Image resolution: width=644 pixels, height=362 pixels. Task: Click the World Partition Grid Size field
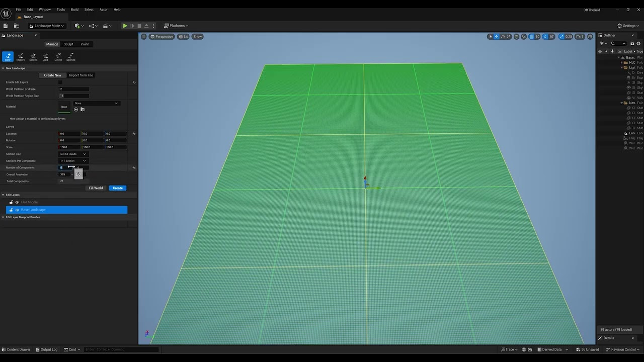[74, 89]
